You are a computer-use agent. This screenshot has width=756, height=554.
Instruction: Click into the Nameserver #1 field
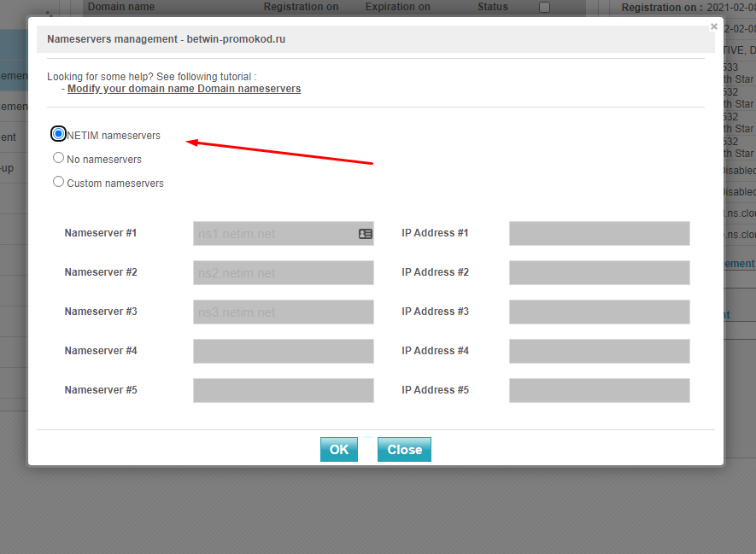click(x=275, y=234)
